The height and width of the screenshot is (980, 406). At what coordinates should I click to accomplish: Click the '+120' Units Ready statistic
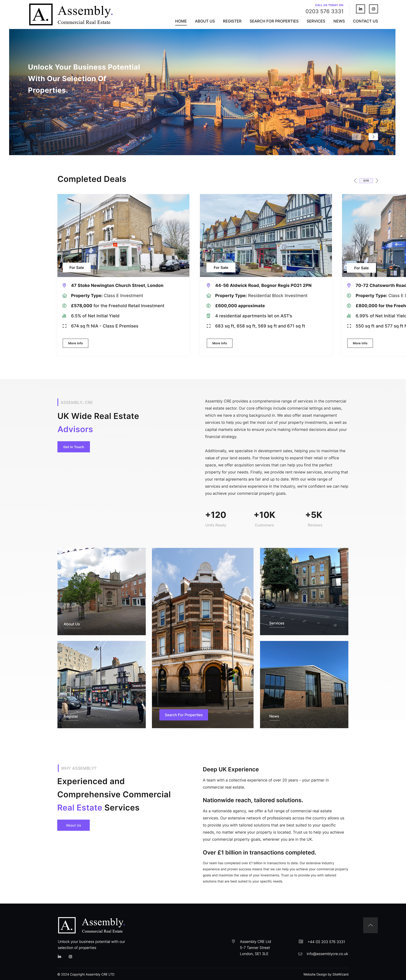pyautogui.click(x=216, y=518)
